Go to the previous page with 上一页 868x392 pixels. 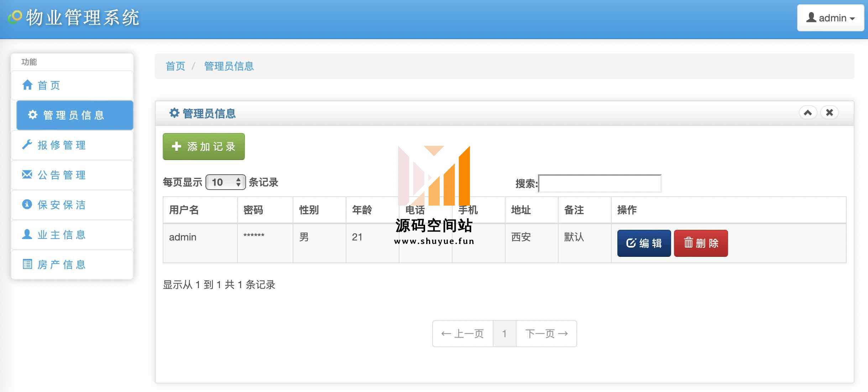tap(463, 334)
